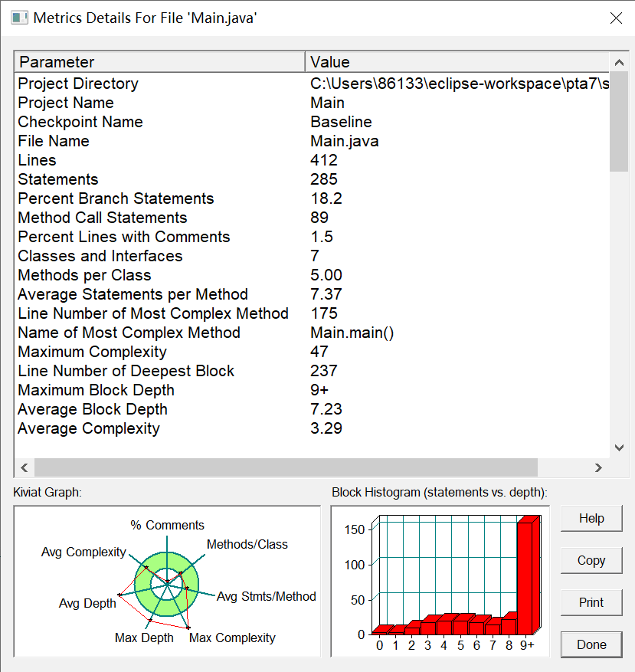Click the horizontal scrollbar left arrow
The height and width of the screenshot is (672, 635).
25,467
